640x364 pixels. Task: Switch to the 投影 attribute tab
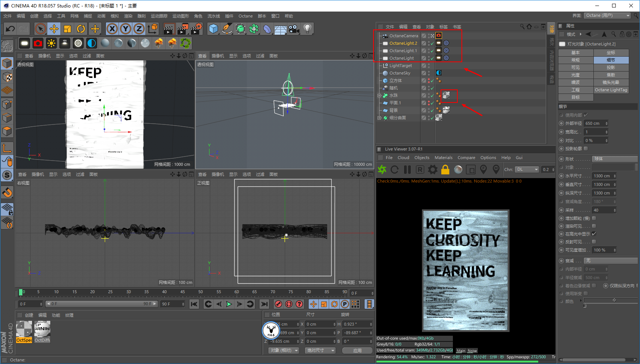(611, 67)
